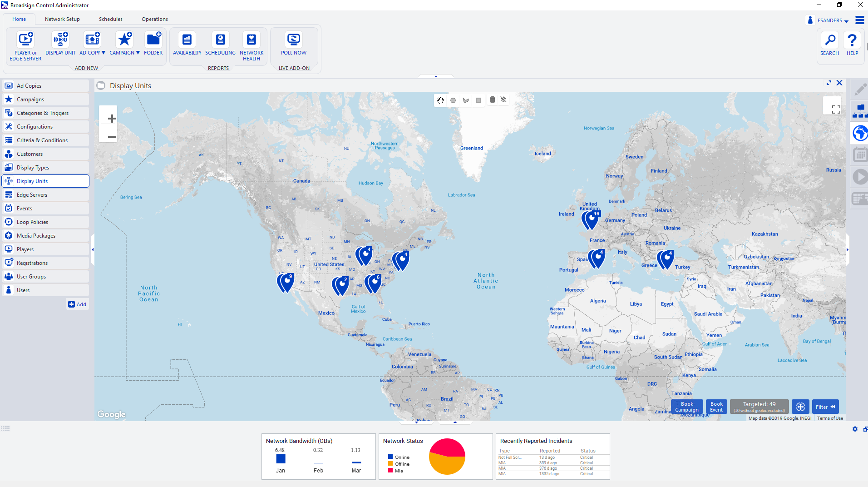Click the clear layers icon on map toolbar
Image resolution: width=868 pixels, height=487 pixels.
pos(503,99)
